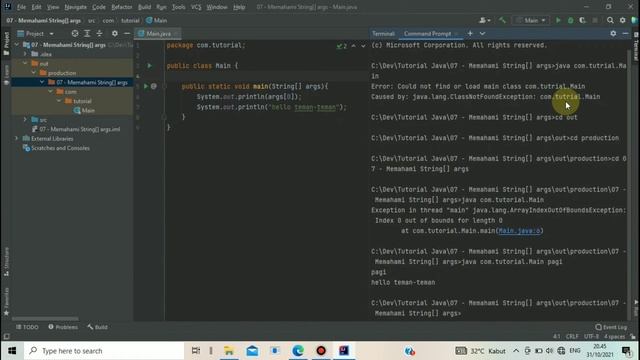The image size is (640, 360).
Task: Click the Debug bug icon in toolbar
Action: point(571,20)
